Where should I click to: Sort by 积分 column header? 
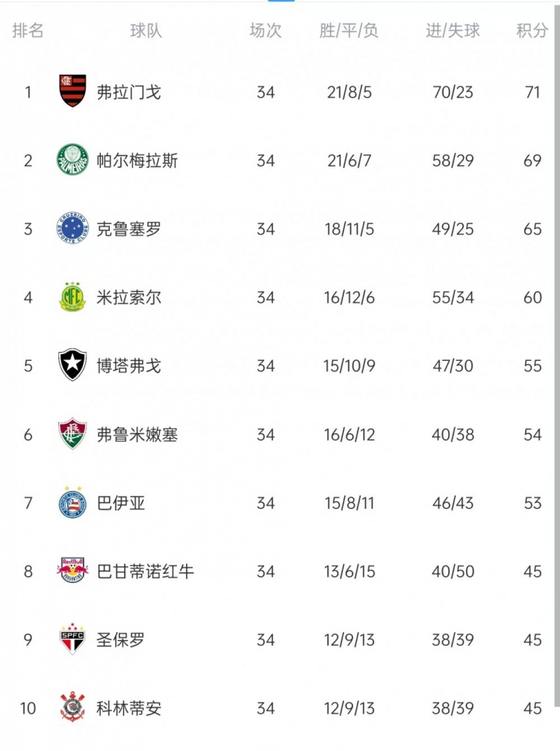click(x=532, y=31)
